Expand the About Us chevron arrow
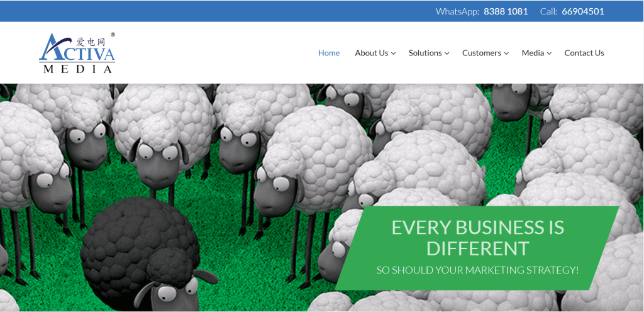Image resolution: width=644 pixels, height=312 pixels. [x=394, y=53]
